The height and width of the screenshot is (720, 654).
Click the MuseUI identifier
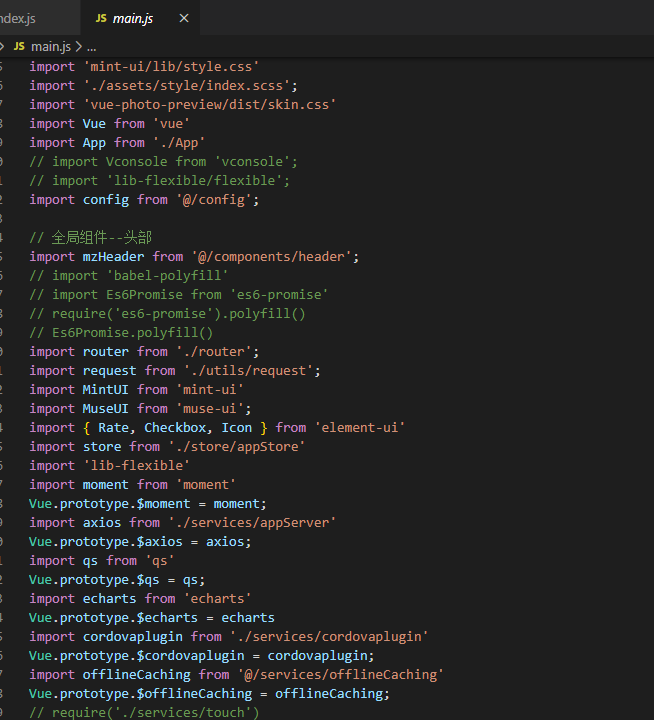[106, 409]
